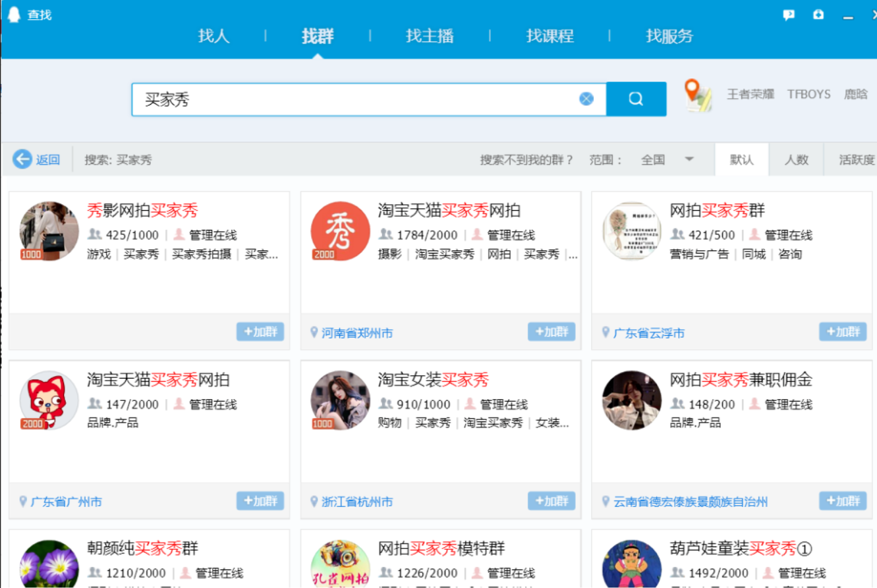Click the 淘宝买家秀 tag under 1784/2000
The image size is (877, 588).
[x=445, y=254]
